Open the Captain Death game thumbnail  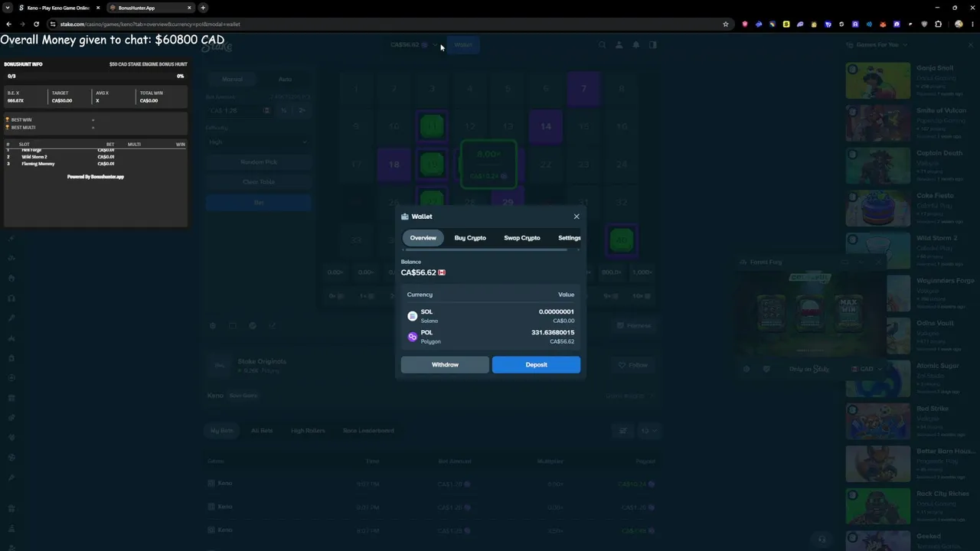point(878,166)
